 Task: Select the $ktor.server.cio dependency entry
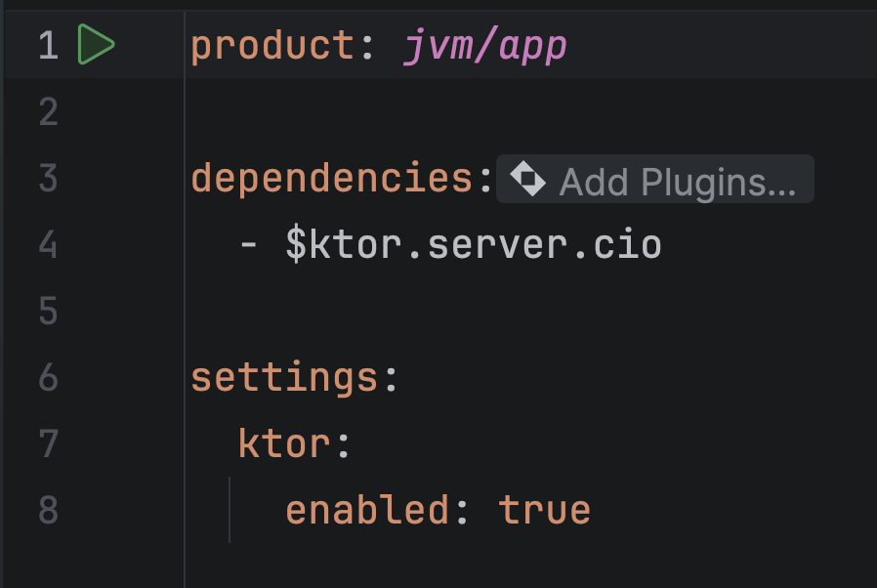(x=474, y=245)
